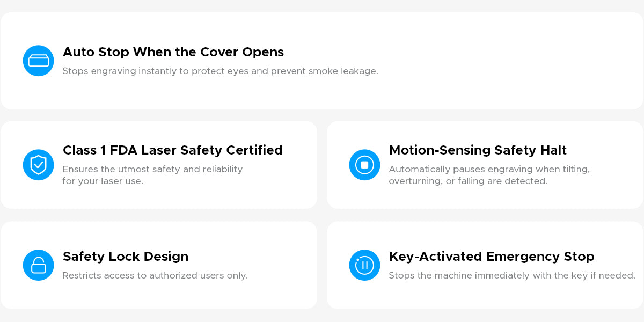Screen dimensions: 644x322
Task: Click the 'Key-Activated Emergency Stop' heading
Action: [491, 257]
